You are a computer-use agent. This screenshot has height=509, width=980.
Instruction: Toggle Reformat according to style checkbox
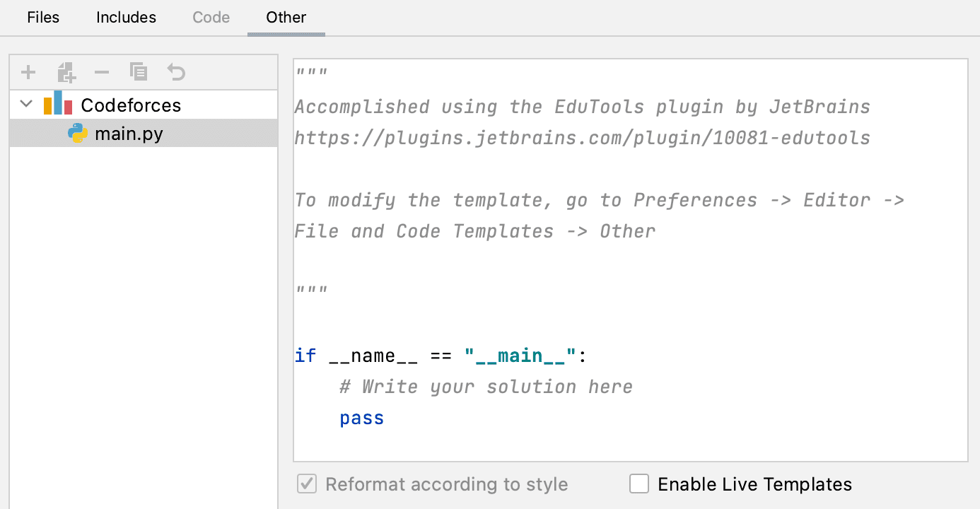[306, 484]
